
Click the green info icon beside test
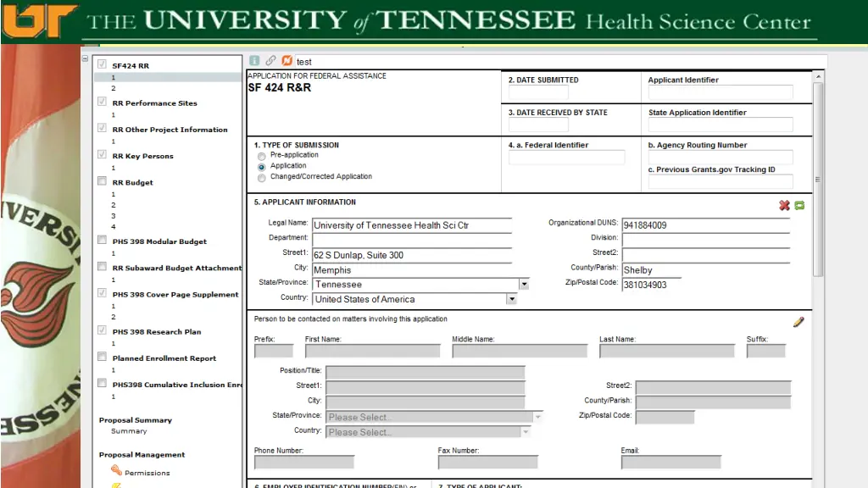point(254,61)
